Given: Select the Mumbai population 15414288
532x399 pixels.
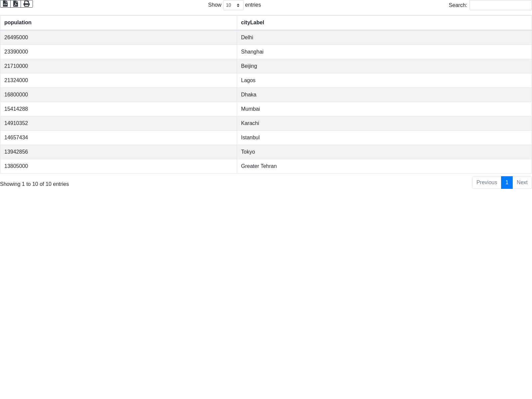Looking at the screenshot, I should [x=16, y=109].
